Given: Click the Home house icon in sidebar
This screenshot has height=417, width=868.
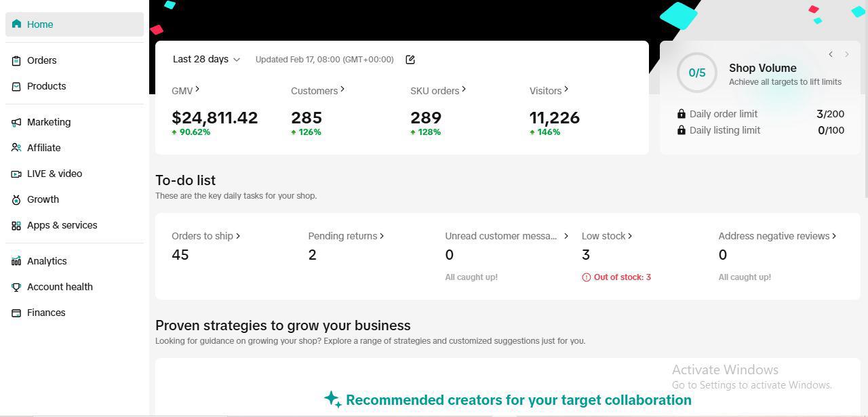Looking at the screenshot, I should (x=16, y=24).
